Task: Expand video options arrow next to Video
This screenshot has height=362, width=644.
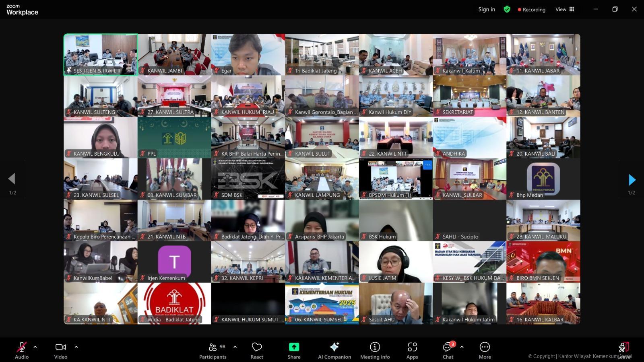Action: click(x=76, y=347)
